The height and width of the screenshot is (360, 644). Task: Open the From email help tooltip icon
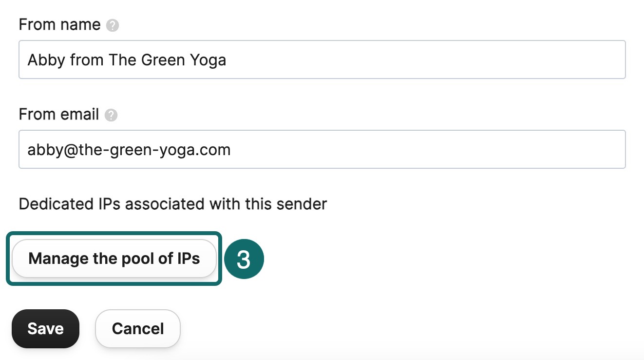click(x=111, y=115)
